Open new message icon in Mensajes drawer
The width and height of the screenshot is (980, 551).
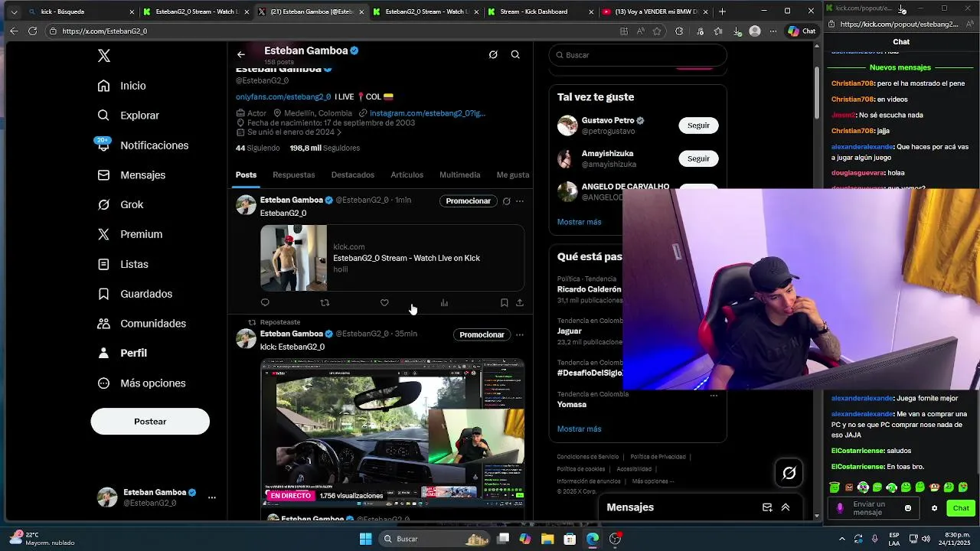[767, 507]
